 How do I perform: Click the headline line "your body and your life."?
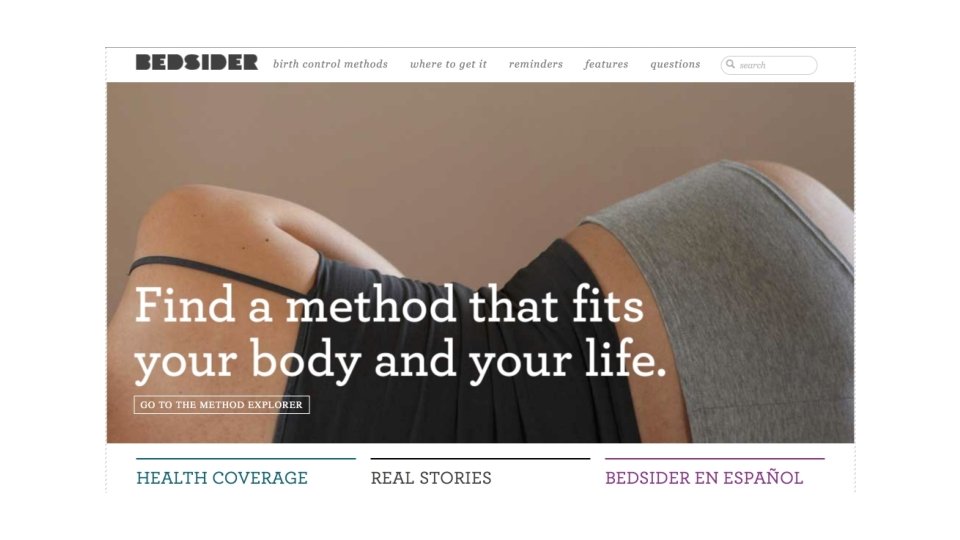400,360
